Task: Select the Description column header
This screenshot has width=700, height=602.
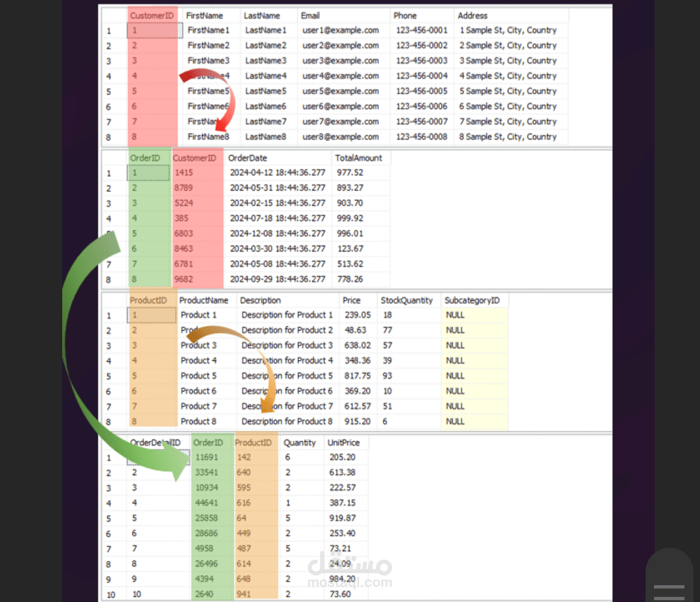Action: 261,300
